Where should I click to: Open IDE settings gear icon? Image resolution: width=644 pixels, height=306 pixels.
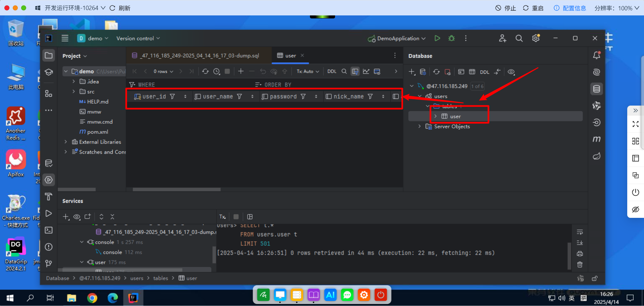tap(536, 38)
